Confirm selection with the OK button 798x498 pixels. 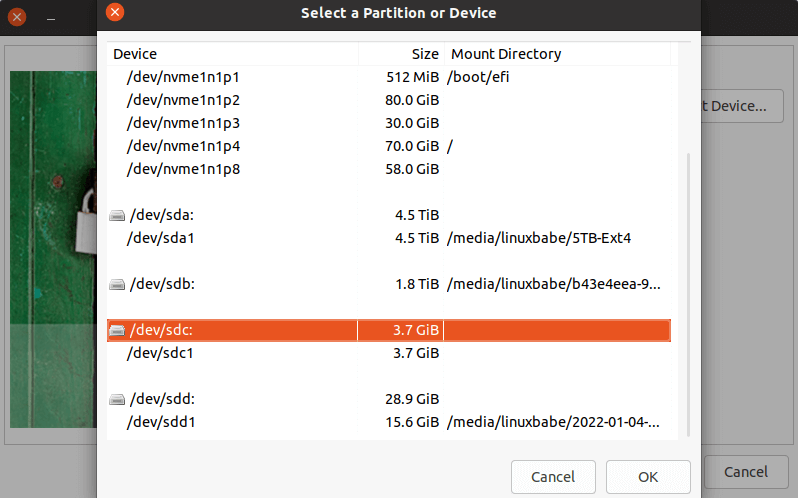(x=648, y=476)
